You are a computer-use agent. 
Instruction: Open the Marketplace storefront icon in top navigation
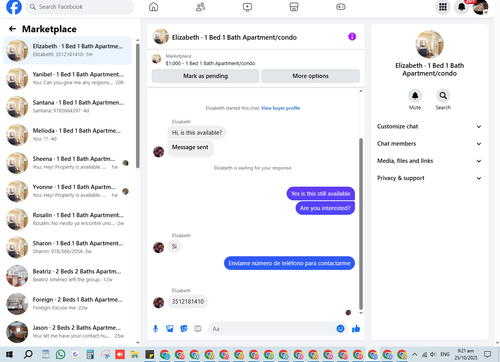(294, 7)
